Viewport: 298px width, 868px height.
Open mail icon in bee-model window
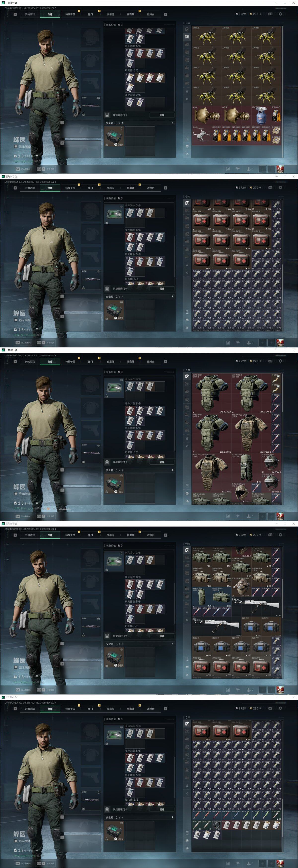pyautogui.click(x=270, y=14)
